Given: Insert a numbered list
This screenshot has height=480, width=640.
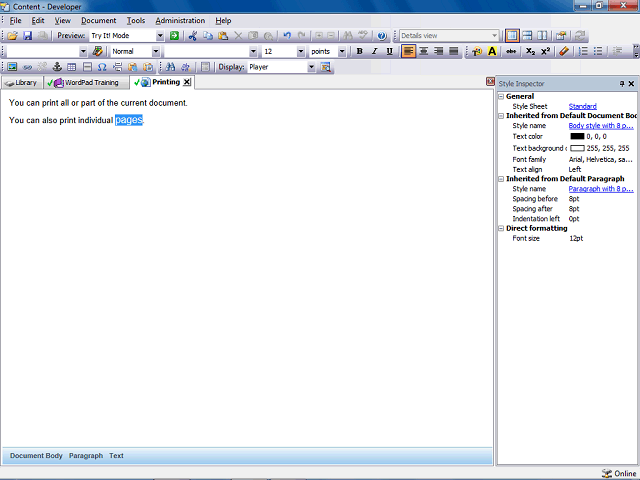Looking at the screenshot, I should [x=583, y=51].
